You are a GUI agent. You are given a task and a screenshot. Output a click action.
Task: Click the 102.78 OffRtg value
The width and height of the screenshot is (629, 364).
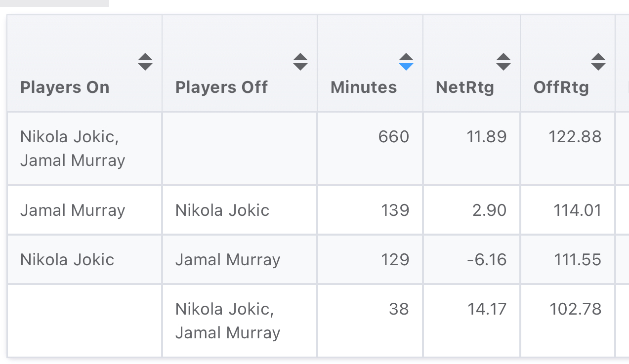(576, 309)
